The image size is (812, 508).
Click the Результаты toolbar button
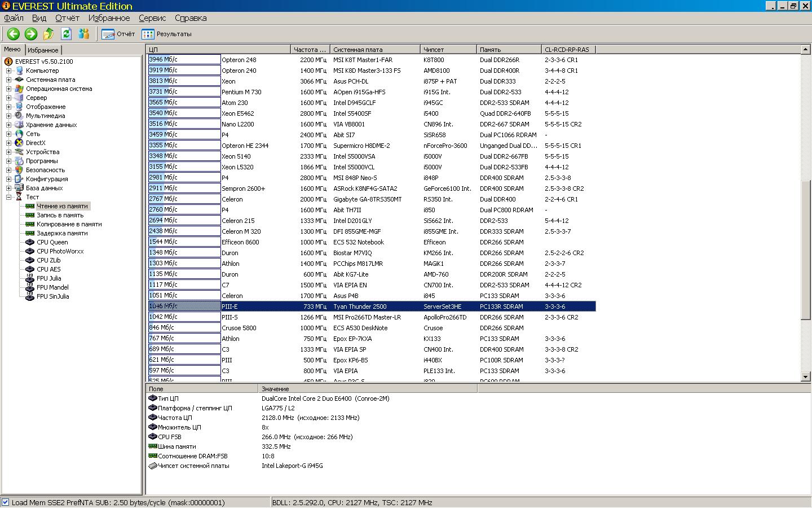point(167,34)
